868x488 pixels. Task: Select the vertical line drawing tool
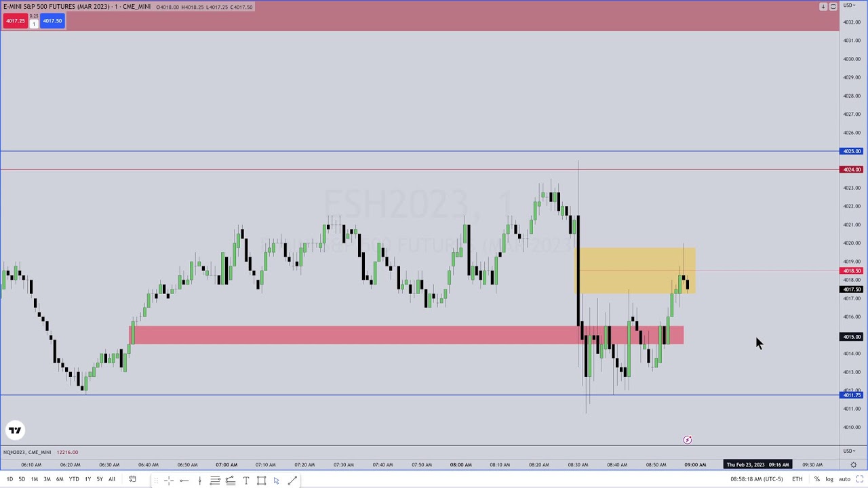[x=199, y=481]
